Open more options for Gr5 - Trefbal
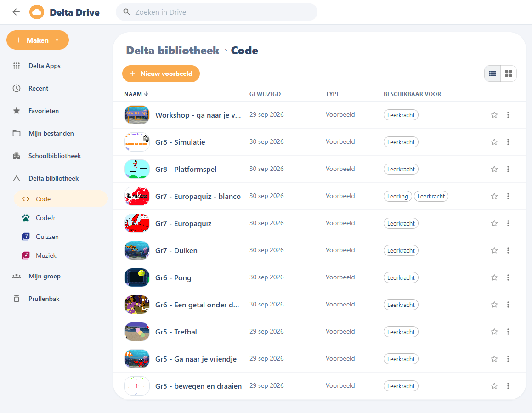The image size is (532, 413). [508, 332]
